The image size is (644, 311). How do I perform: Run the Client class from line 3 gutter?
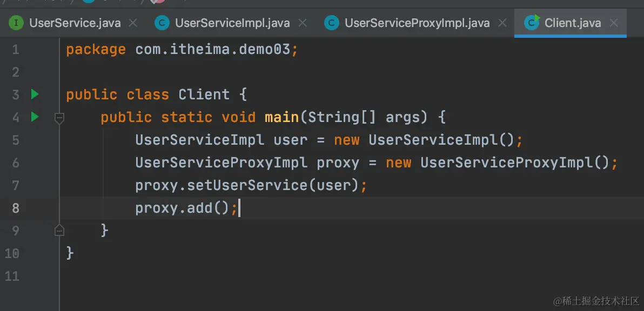[x=35, y=94]
